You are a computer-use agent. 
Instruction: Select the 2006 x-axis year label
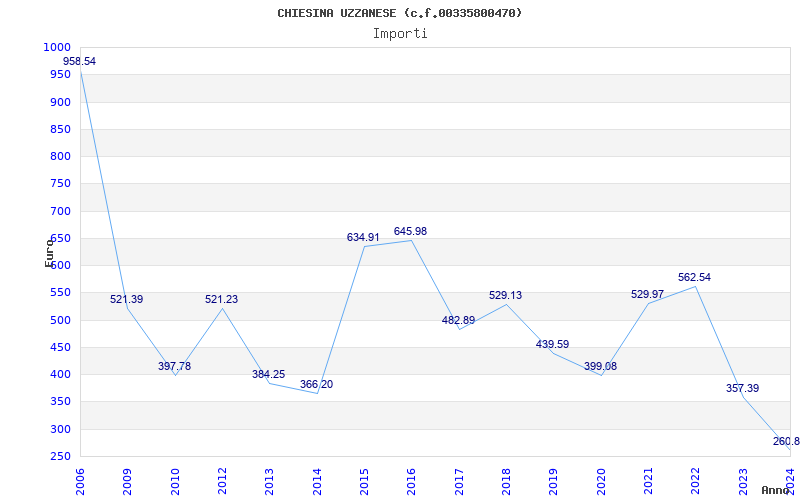click(x=80, y=482)
